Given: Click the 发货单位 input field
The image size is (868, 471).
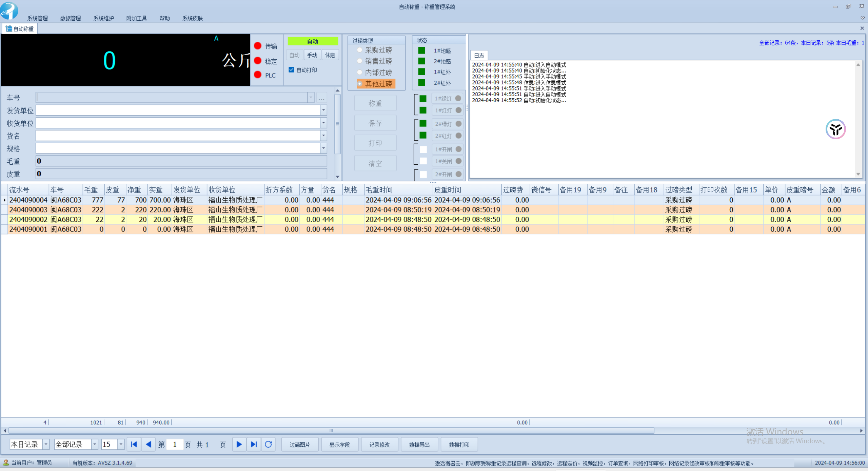Looking at the screenshot, I should tap(178, 110).
